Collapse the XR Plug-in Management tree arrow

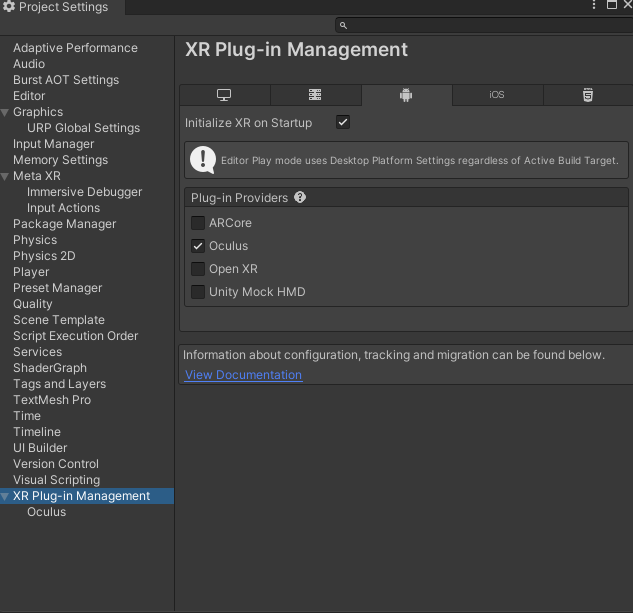pos(6,496)
